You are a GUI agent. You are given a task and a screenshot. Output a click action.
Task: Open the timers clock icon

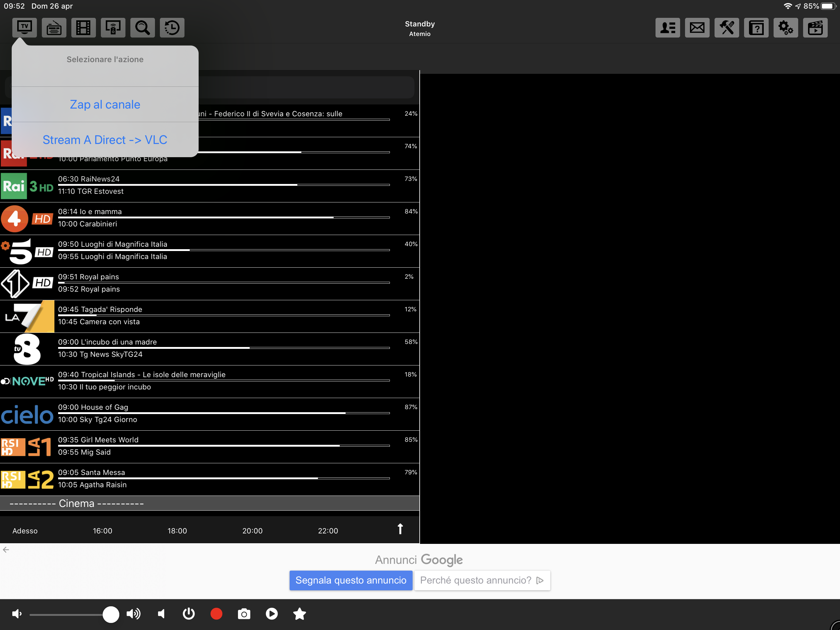point(172,28)
